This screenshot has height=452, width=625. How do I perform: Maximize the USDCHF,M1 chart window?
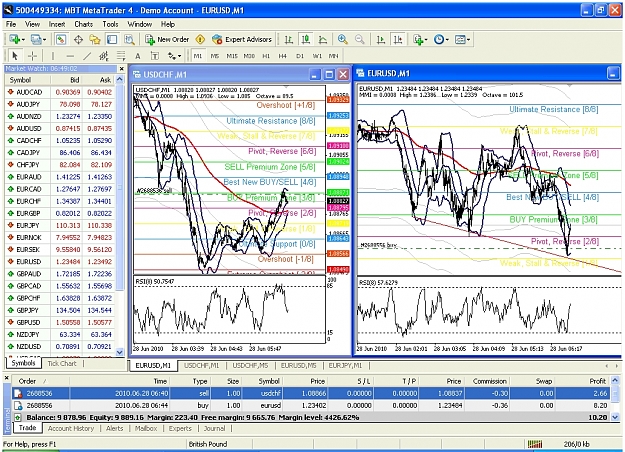pyautogui.click(x=329, y=75)
